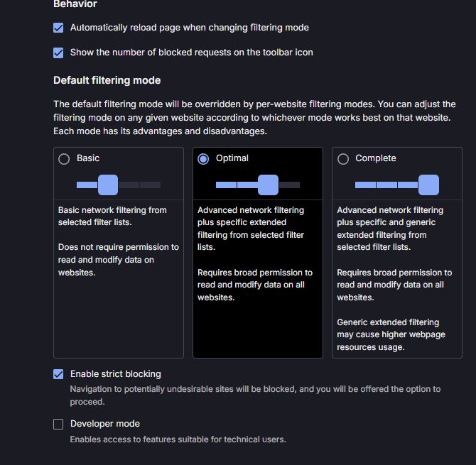This screenshot has height=465, width=476.
Task: Click the 'Basic' mode label text
Action: coord(88,158)
